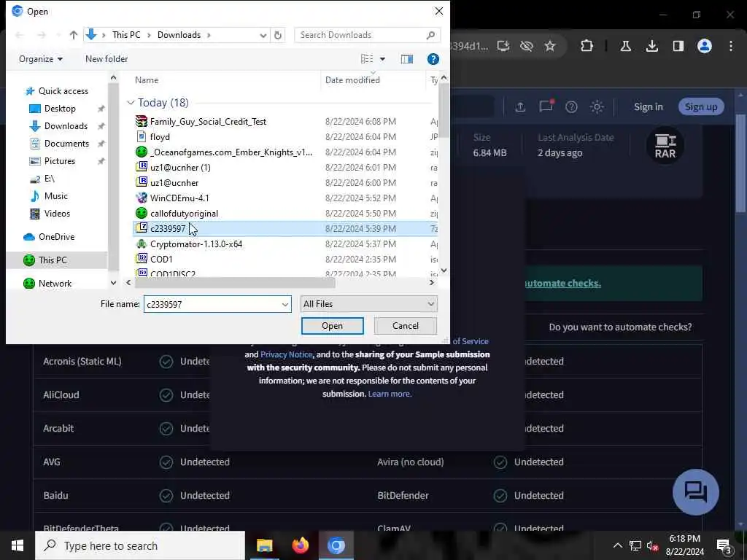Sort files by the Date modified column header
The height and width of the screenshot is (560, 747).
tap(352, 80)
